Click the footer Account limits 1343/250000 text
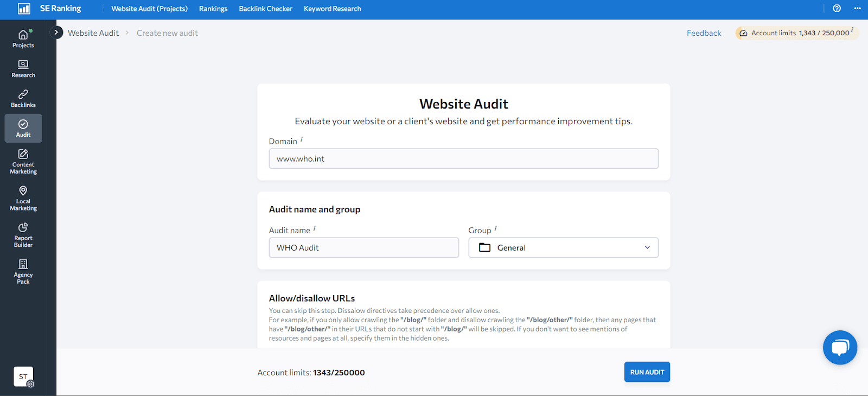The image size is (868, 396). (311, 373)
